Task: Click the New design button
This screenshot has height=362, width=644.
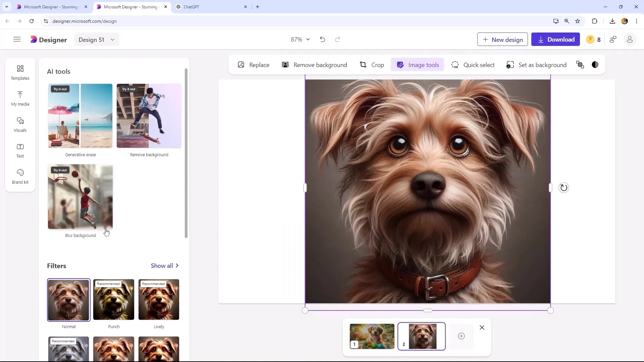Action: 502,40
